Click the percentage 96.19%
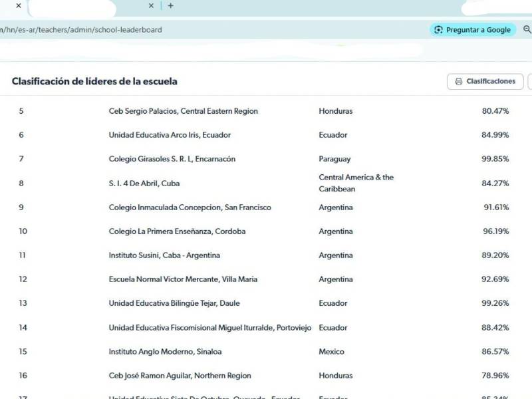 (x=496, y=231)
